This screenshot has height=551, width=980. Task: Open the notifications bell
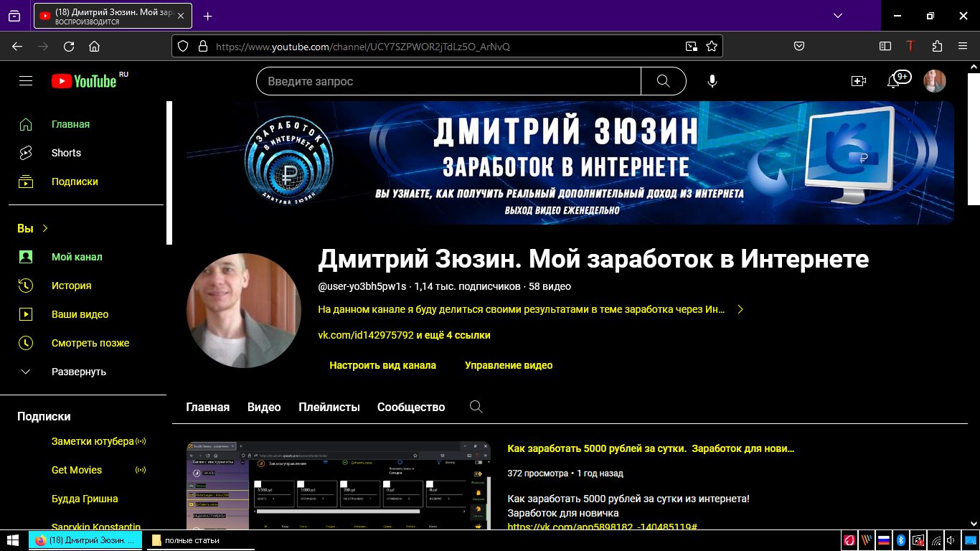coord(894,81)
